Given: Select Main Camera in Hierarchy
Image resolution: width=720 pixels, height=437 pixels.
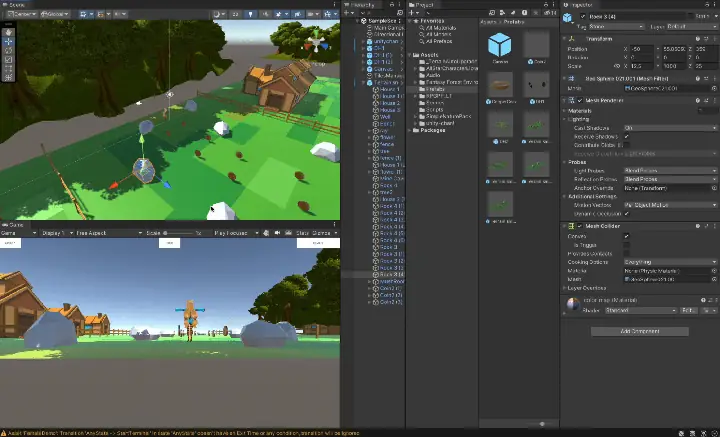Looking at the screenshot, I should (x=388, y=28).
